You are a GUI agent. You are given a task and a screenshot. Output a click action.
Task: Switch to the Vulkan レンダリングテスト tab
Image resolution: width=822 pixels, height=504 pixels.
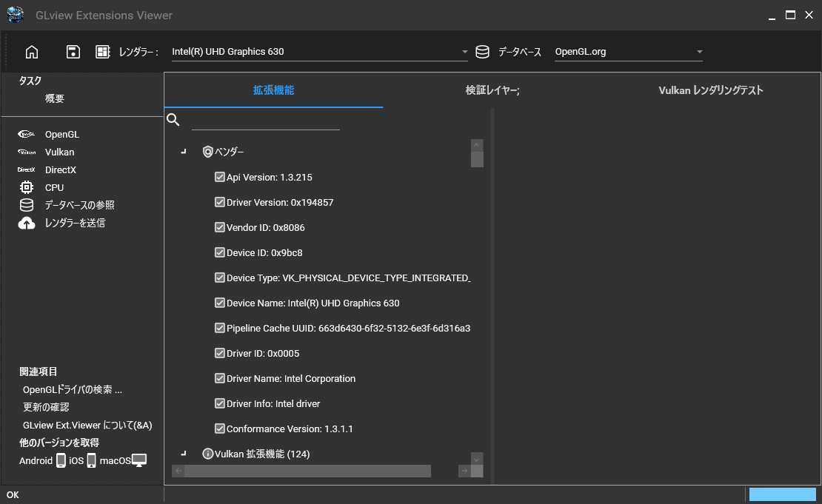711,90
